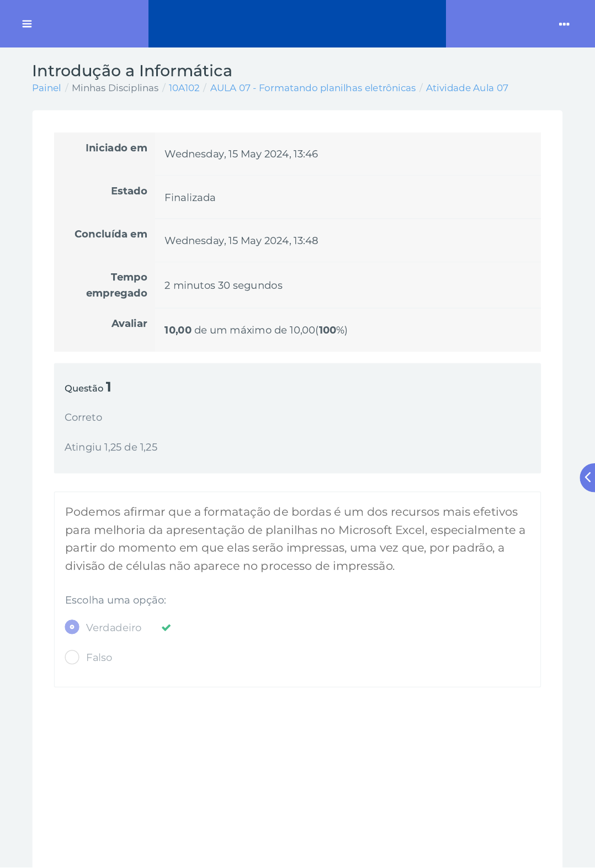Screen dimensions: 595x868
Task: Select the Falso radio option
Action: pyautogui.click(x=72, y=657)
